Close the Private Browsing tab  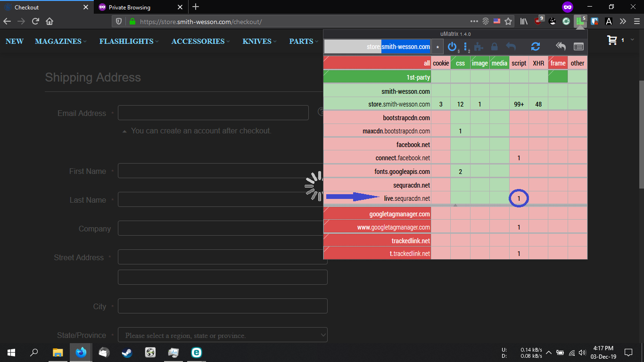(x=180, y=7)
